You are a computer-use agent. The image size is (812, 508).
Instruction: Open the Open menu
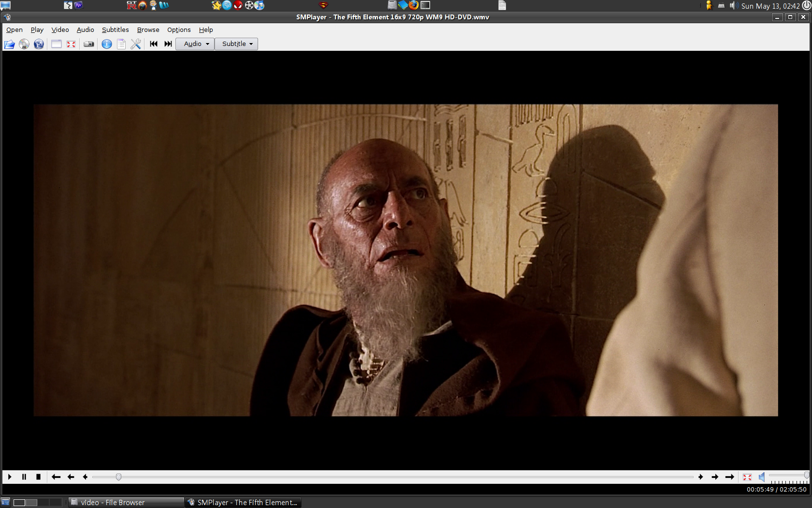(x=14, y=30)
